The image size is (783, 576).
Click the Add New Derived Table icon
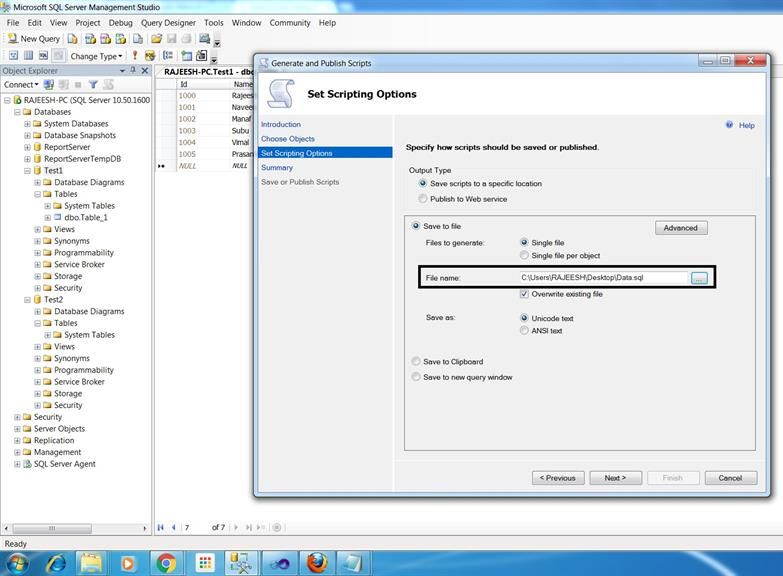pos(202,55)
